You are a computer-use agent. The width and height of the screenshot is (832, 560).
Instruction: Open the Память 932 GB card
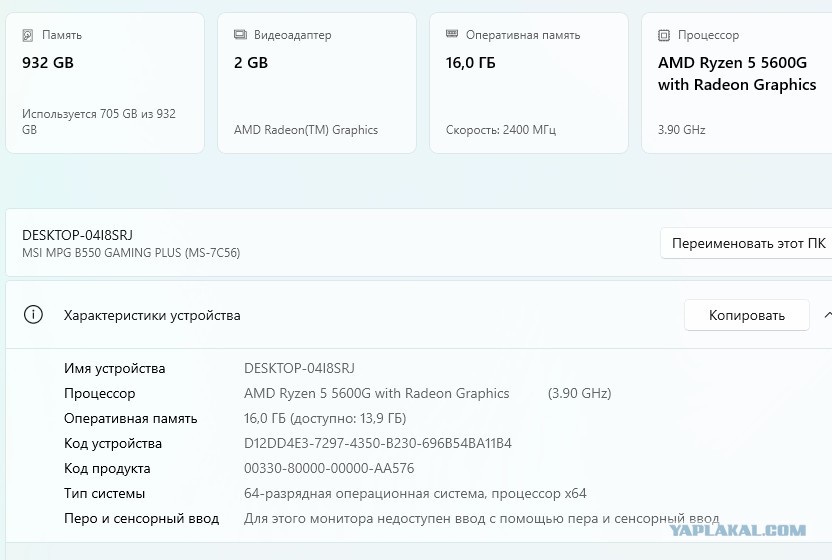pyautogui.click(x=105, y=83)
